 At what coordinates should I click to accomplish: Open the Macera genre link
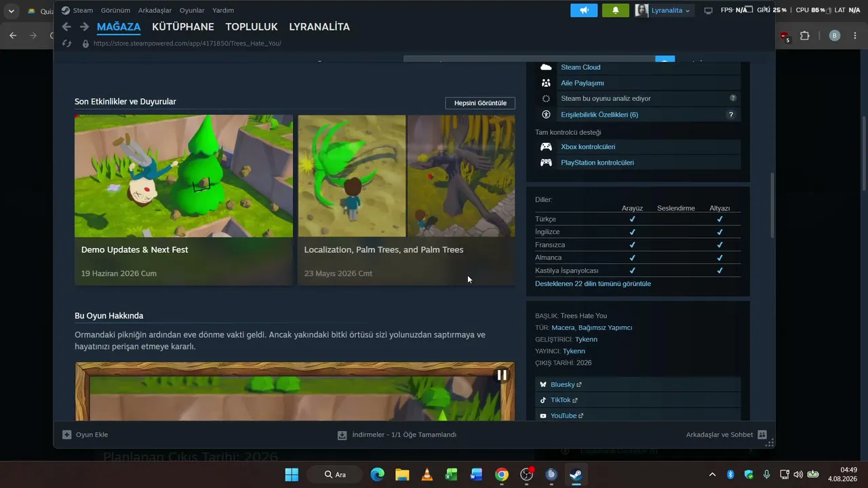click(562, 327)
